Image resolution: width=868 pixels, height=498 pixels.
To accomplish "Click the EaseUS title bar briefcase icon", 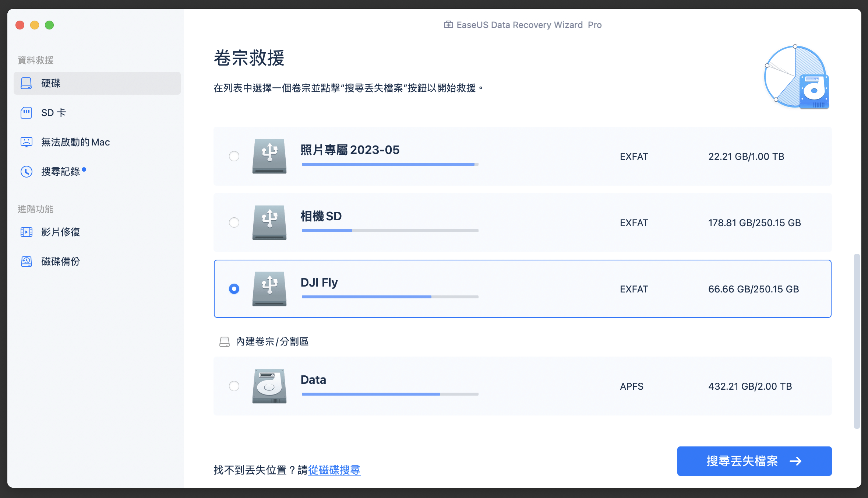I will [x=448, y=25].
